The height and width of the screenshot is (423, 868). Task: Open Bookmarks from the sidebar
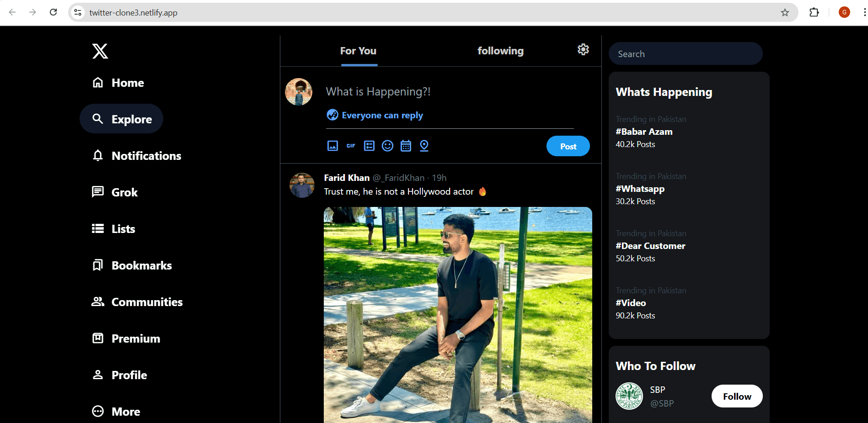click(x=141, y=265)
